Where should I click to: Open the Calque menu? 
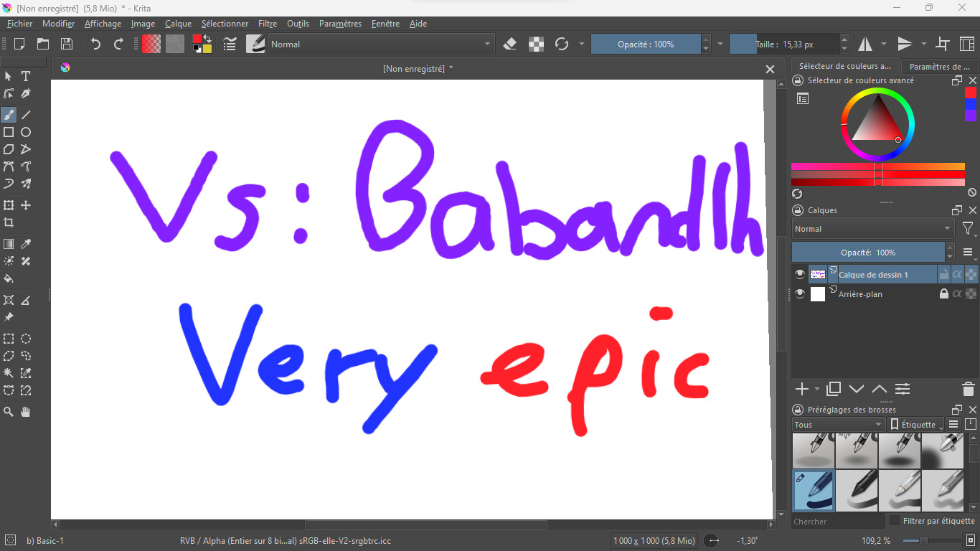point(178,24)
